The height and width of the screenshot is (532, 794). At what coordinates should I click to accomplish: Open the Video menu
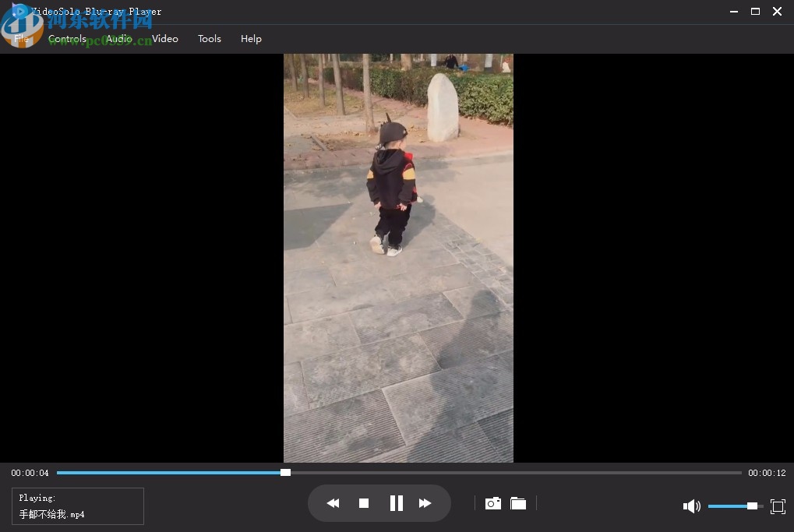[x=165, y=38]
